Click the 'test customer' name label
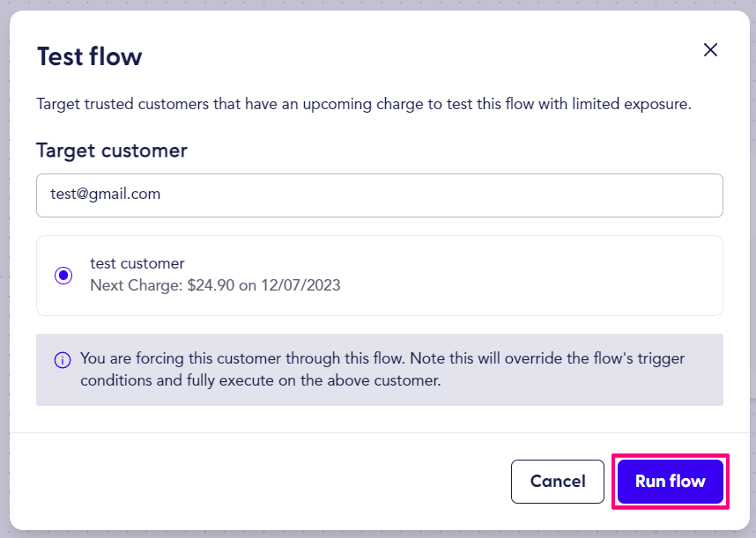This screenshot has width=756, height=538. coord(137,263)
